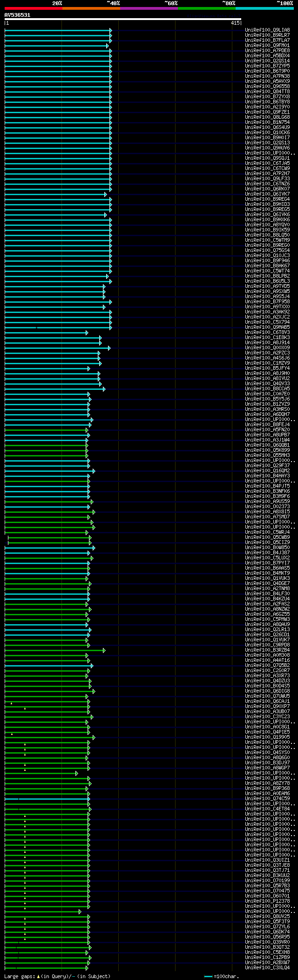
Task: Select hit label UniRef100_A7P2H7
Action: tap(267, 174)
